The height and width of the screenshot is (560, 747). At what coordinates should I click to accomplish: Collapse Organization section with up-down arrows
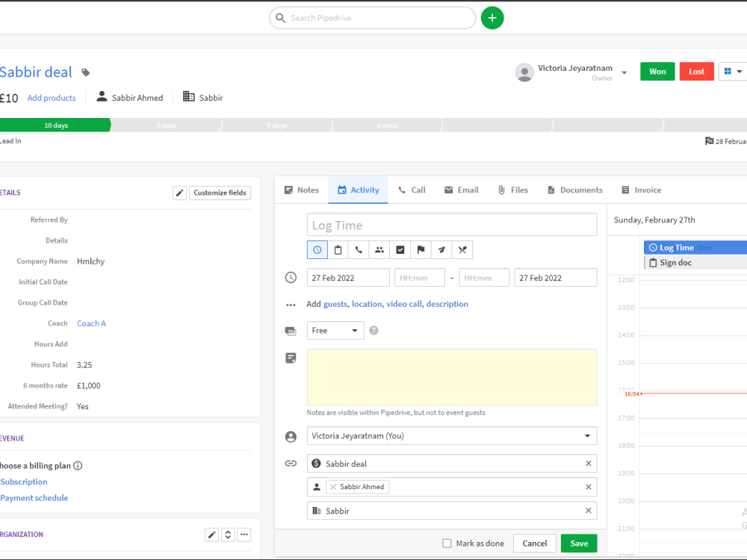point(228,535)
